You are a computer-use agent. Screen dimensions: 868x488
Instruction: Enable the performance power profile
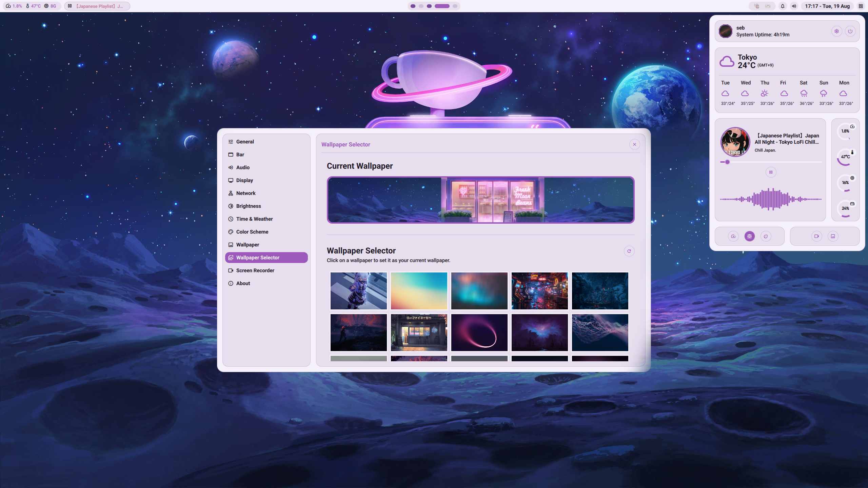click(733, 236)
